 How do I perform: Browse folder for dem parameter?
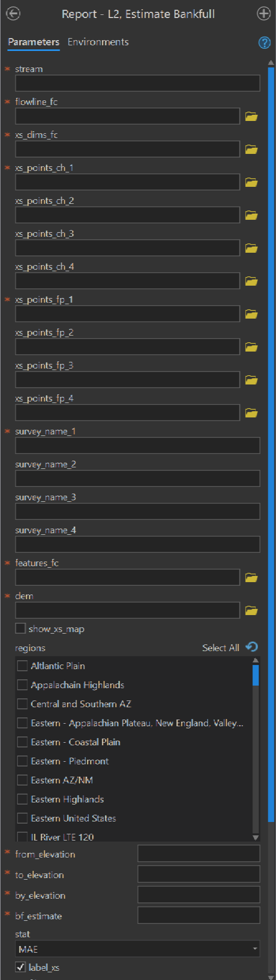coord(251,610)
